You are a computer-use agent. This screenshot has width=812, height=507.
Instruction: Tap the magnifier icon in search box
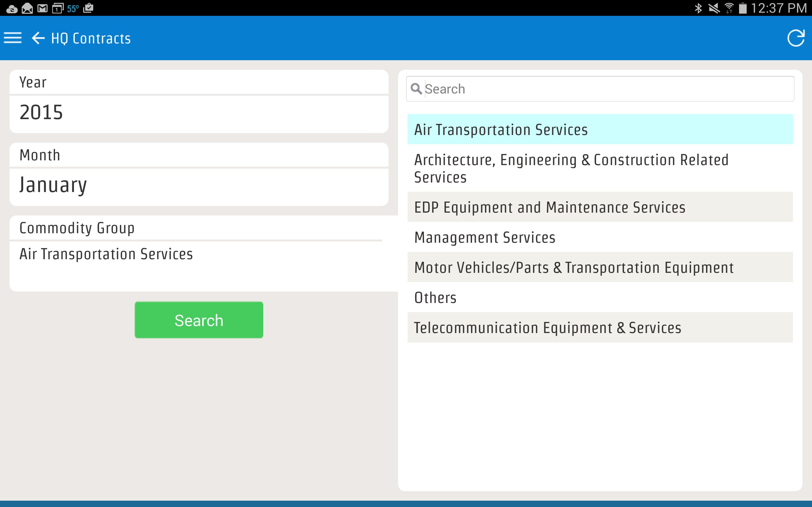[416, 89]
